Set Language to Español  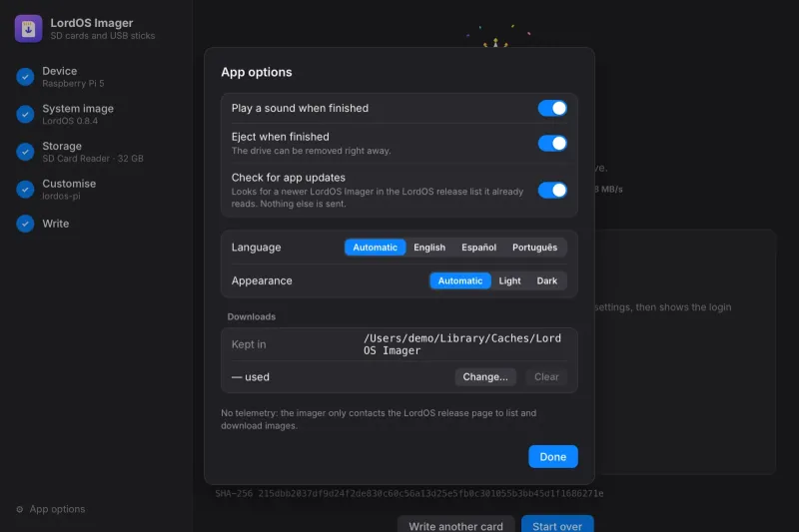point(479,248)
